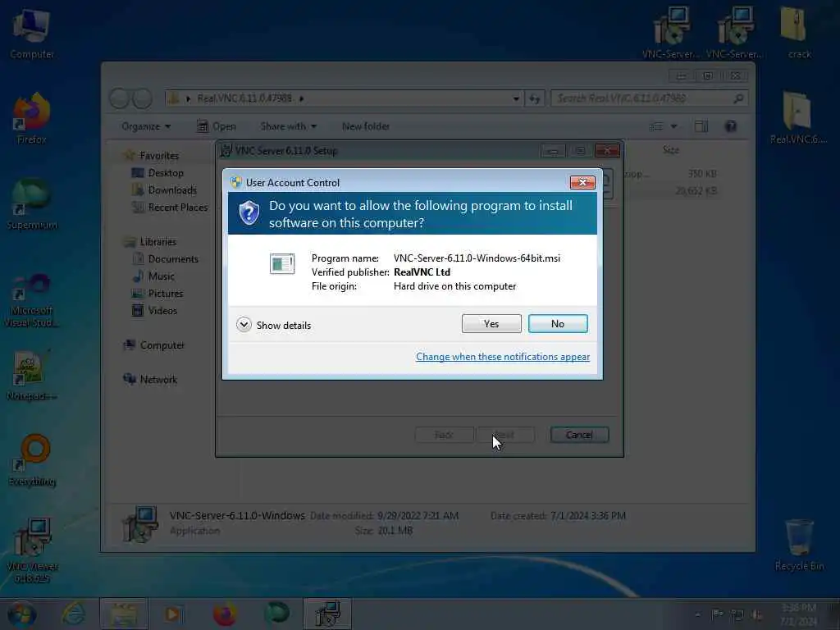
Task: Click the installer program icon in UAC dialog
Action: click(282, 263)
